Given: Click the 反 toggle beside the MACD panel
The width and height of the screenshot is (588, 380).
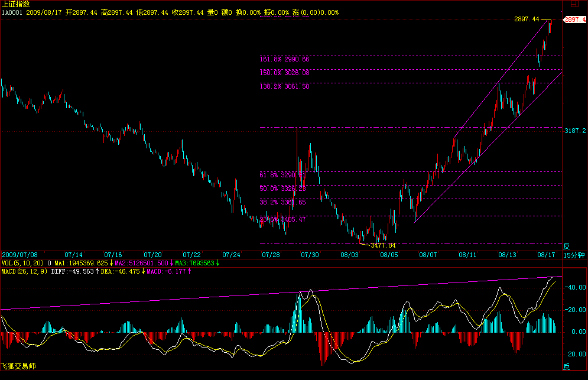Looking at the screenshot, I should [x=566, y=366].
